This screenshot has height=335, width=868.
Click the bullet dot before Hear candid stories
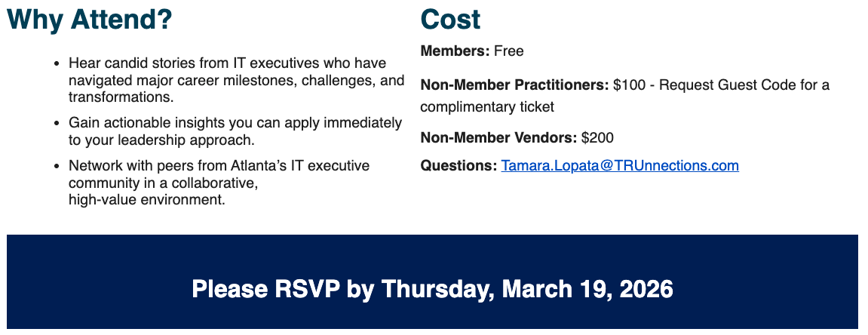coord(57,63)
